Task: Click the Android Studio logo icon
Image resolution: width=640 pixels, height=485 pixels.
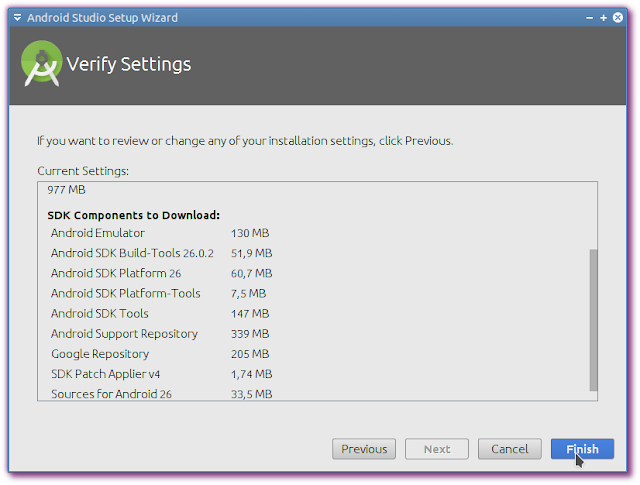Action: pyautogui.click(x=41, y=63)
